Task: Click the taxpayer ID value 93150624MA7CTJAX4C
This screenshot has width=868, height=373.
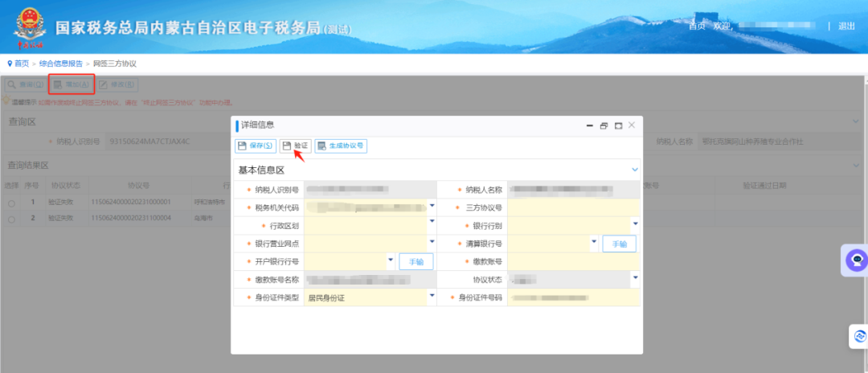Action: (149, 141)
